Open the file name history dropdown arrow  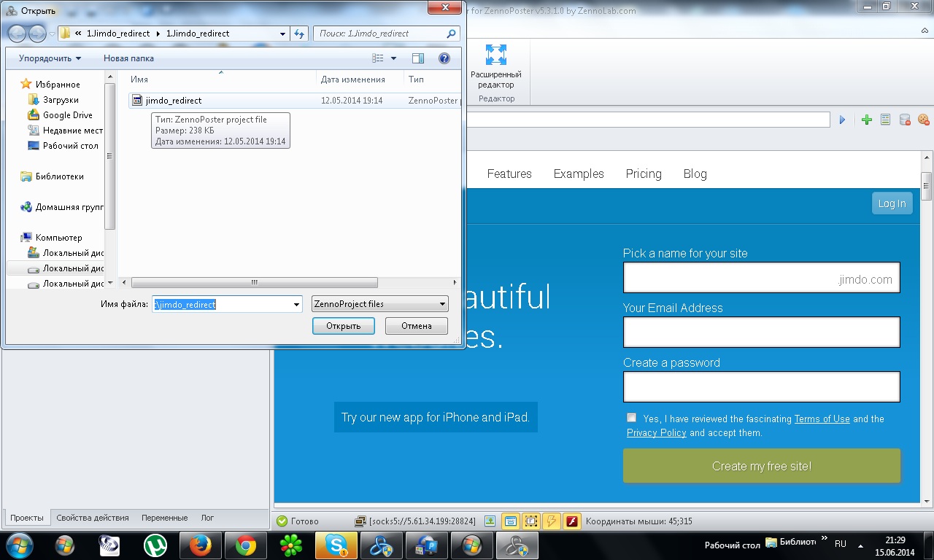(x=296, y=304)
